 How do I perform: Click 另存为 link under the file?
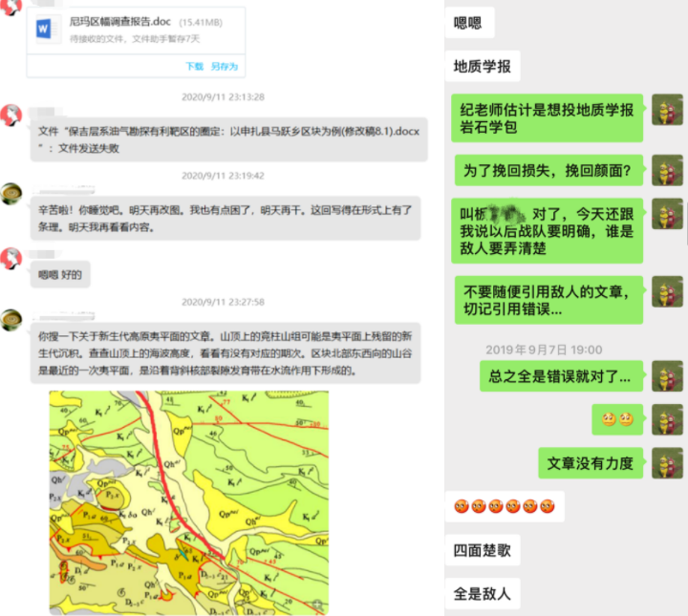click(225, 67)
